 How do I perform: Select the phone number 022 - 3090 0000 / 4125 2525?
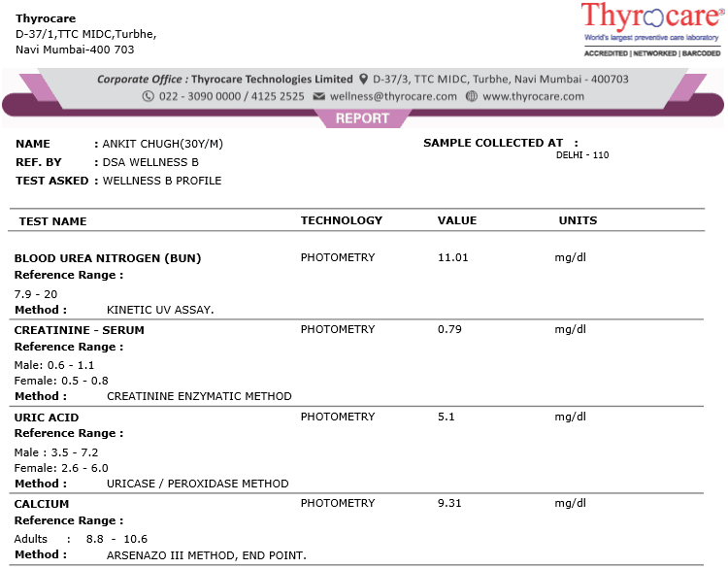[x=232, y=96]
